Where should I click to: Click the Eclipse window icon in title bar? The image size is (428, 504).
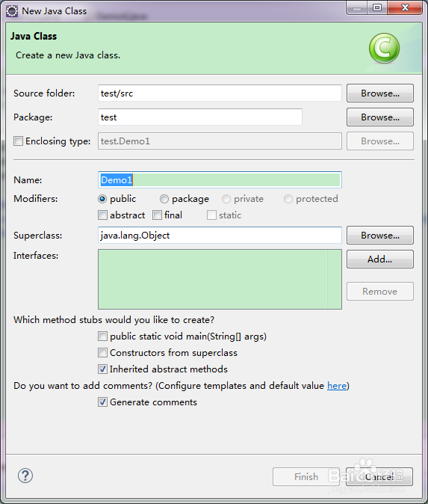pyautogui.click(x=12, y=11)
